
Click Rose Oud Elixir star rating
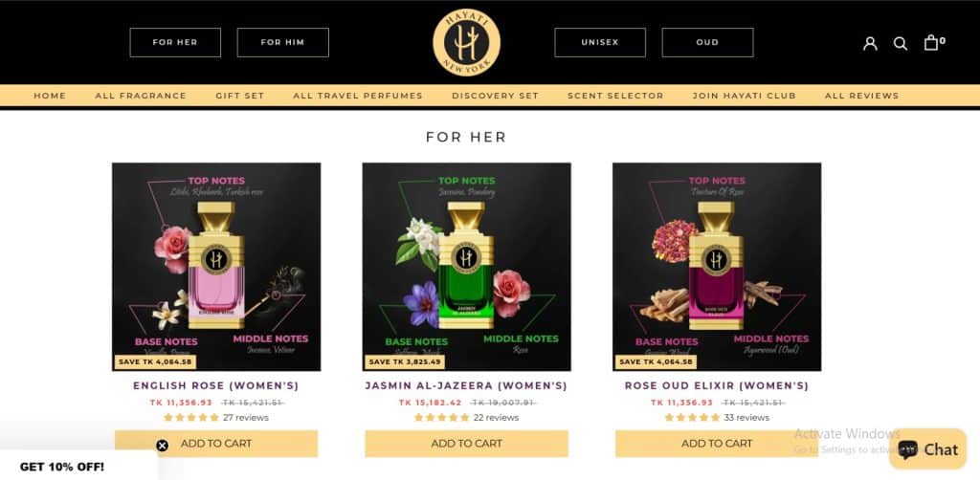pos(692,418)
